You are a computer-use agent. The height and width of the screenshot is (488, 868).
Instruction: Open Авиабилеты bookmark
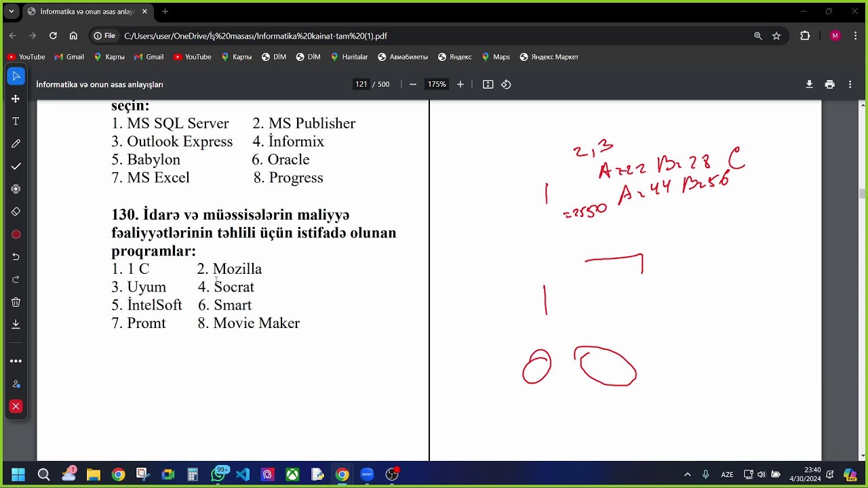point(403,57)
